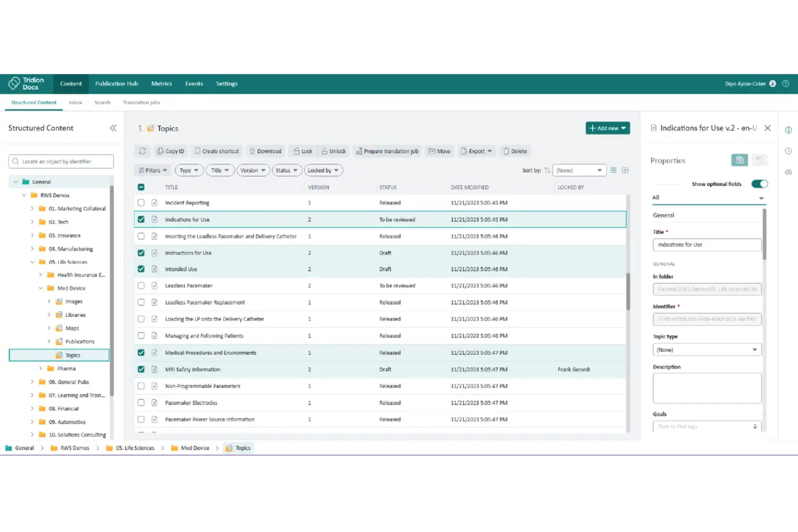Image resolution: width=798 pixels, height=532 pixels.
Task: Open the binoculars icon in right rail
Action: pos(788,172)
